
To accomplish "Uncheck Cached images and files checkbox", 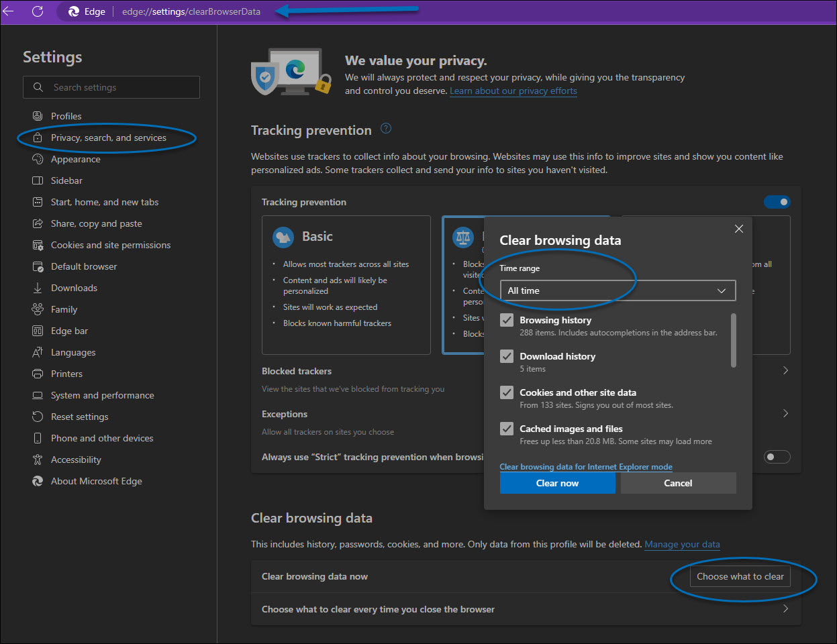I will pos(507,429).
